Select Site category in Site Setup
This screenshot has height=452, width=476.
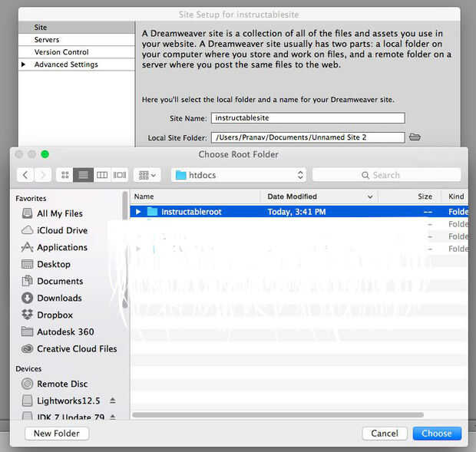pos(77,28)
